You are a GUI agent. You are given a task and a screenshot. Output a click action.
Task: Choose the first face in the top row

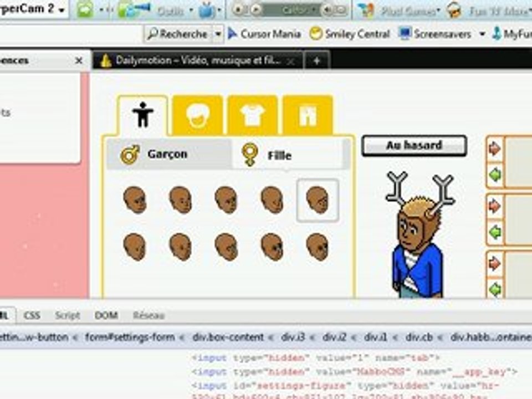[x=135, y=200]
